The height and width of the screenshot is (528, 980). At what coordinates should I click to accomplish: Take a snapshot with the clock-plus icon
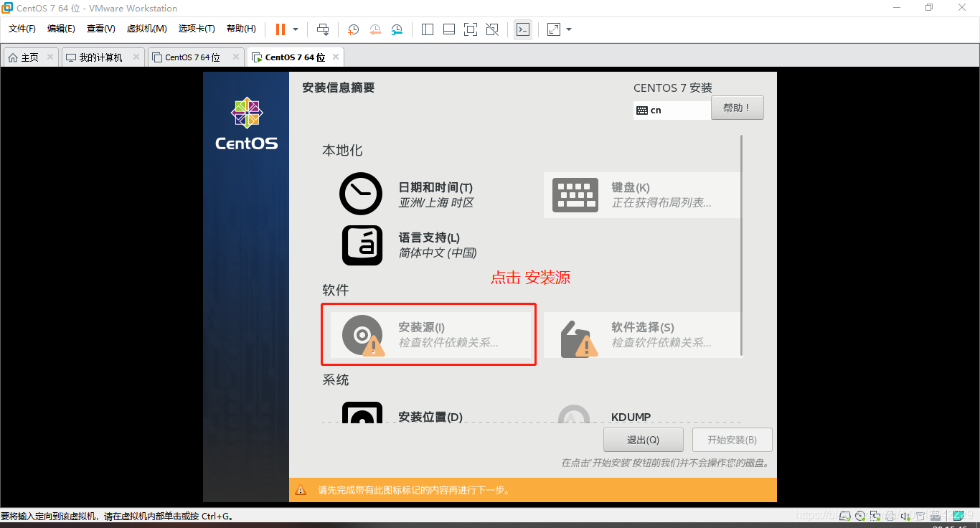click(353, 29)
